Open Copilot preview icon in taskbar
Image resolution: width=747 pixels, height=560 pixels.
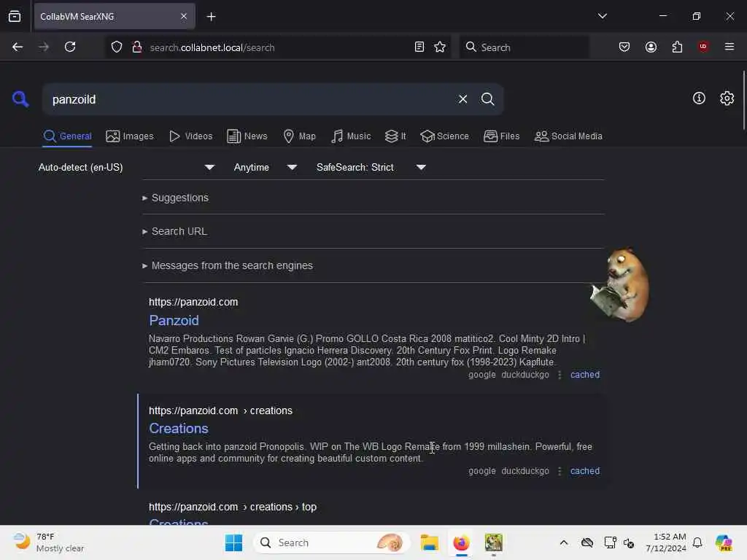[724, 542]
